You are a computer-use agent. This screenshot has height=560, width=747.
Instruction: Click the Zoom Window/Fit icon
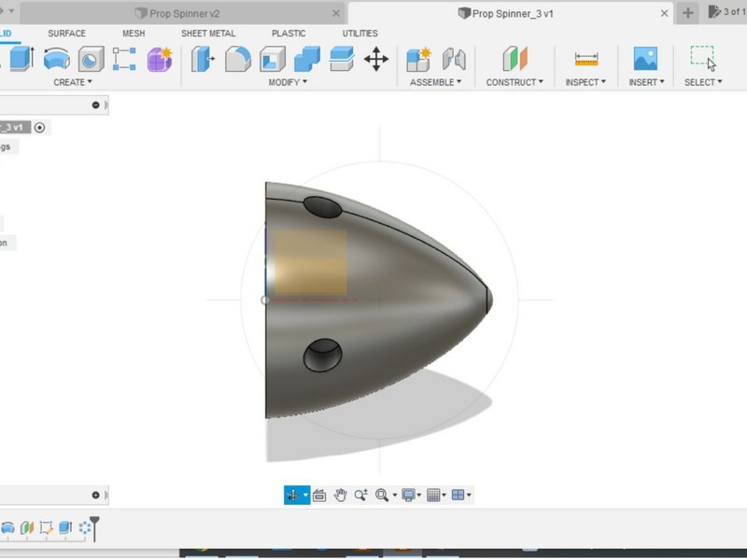click(x=382, y=496)
